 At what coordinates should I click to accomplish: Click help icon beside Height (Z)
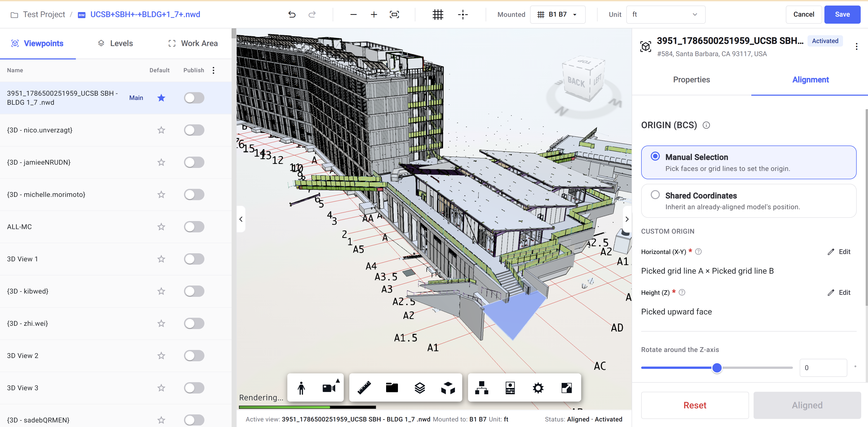tap(682, 292)
